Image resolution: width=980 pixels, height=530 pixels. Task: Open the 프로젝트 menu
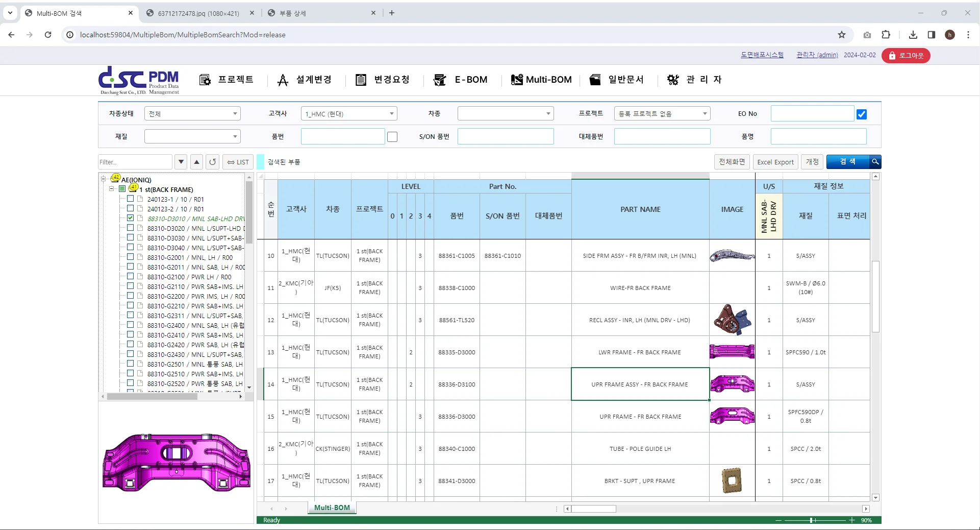coord(226,80)
